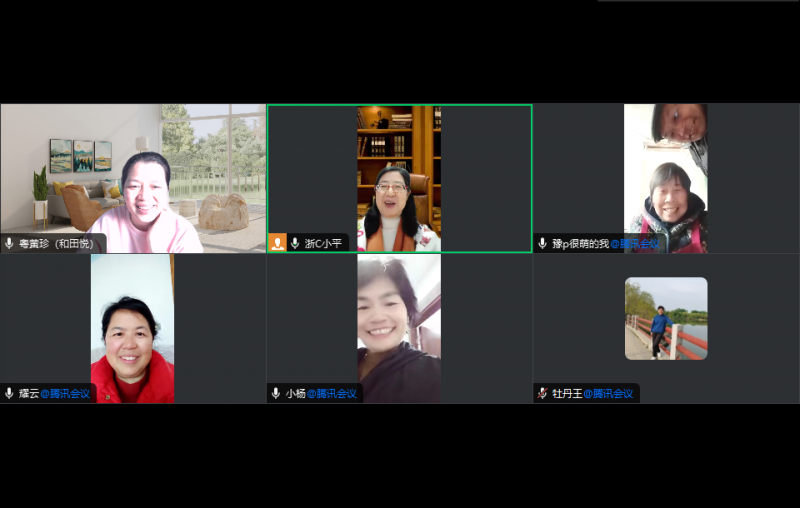Click @腾讯会议 tag next to 小杨
The image size is (800, 508).
(x=332, y=393)
